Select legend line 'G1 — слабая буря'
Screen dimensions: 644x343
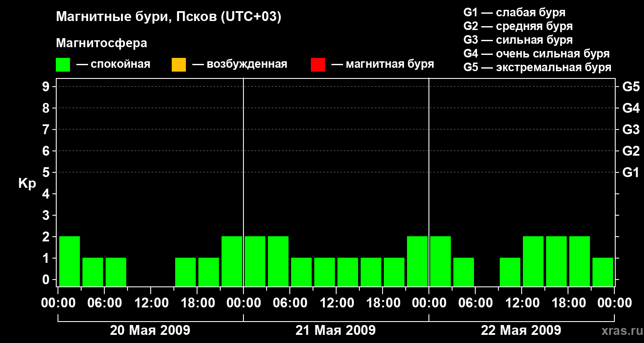click(x=514, y=12)
